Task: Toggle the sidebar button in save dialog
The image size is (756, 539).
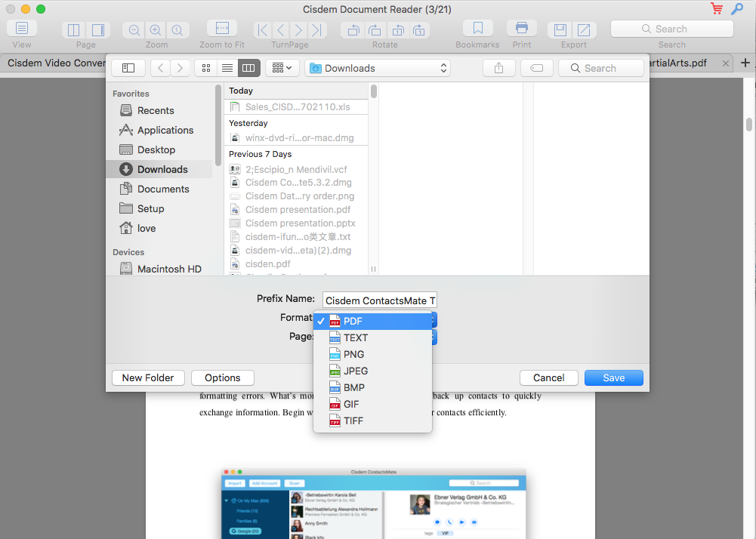Action: point(128,68)
